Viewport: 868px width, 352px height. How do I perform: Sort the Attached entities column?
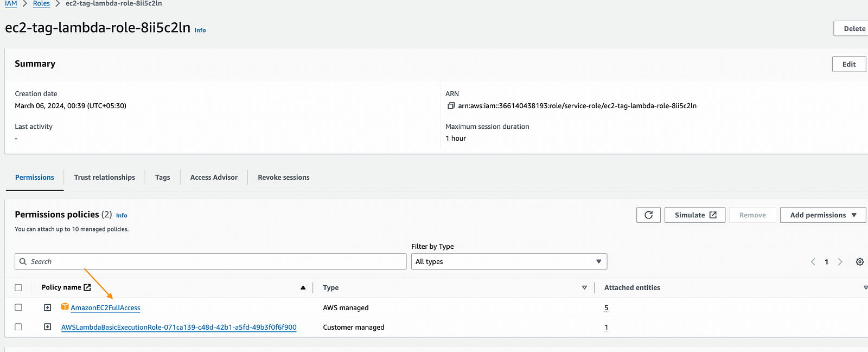865,288
